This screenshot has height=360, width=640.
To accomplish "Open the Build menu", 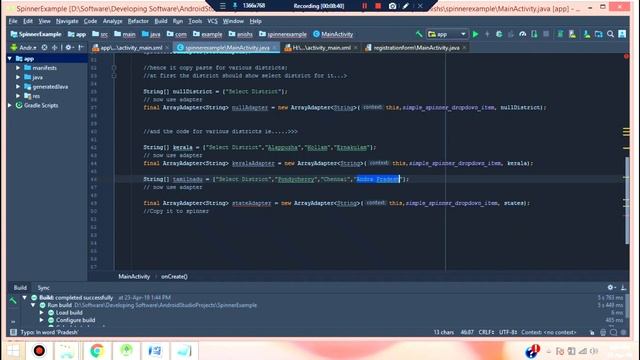I will (x=161, y=21).
